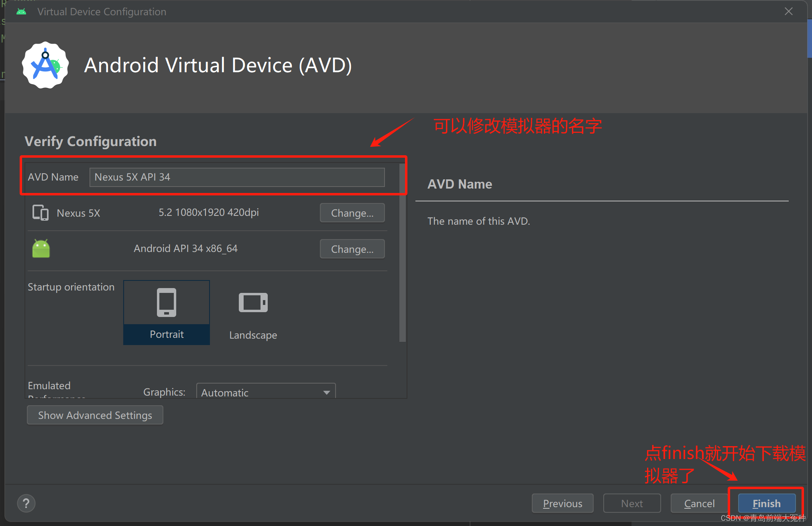Screen dimensions: 812x526
Task: Close the Virtual Device Configuration dialog
Action: [788, 12]
